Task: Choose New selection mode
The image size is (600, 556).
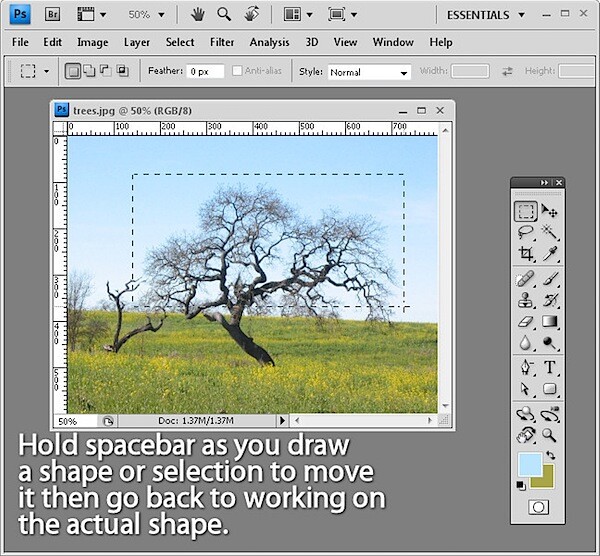Action: [x=73, y=71]
